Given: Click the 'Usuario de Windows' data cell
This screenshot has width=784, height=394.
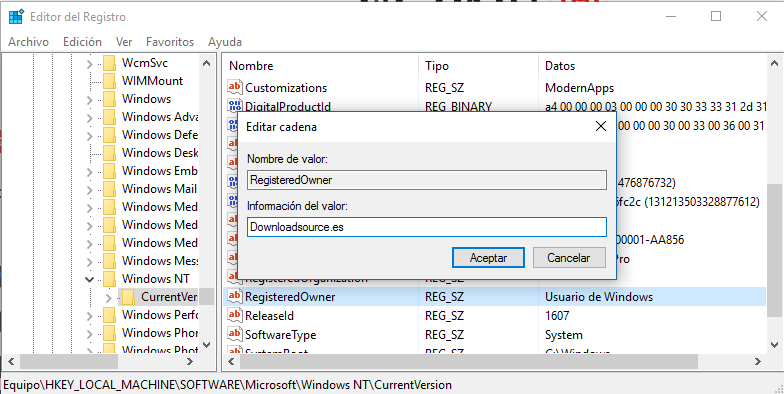Looking at the screenshot, I should click(x=599, y=296).
